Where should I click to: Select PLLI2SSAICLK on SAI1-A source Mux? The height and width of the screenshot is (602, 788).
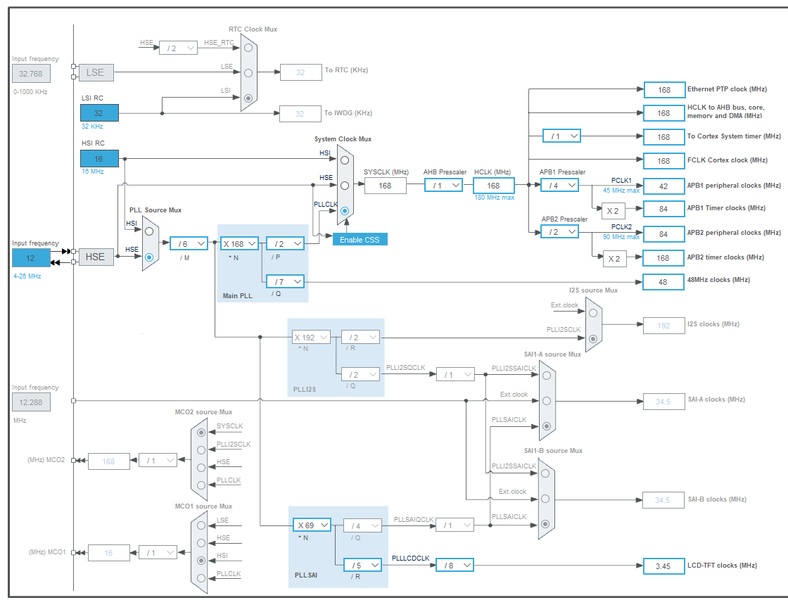(546, 375)
